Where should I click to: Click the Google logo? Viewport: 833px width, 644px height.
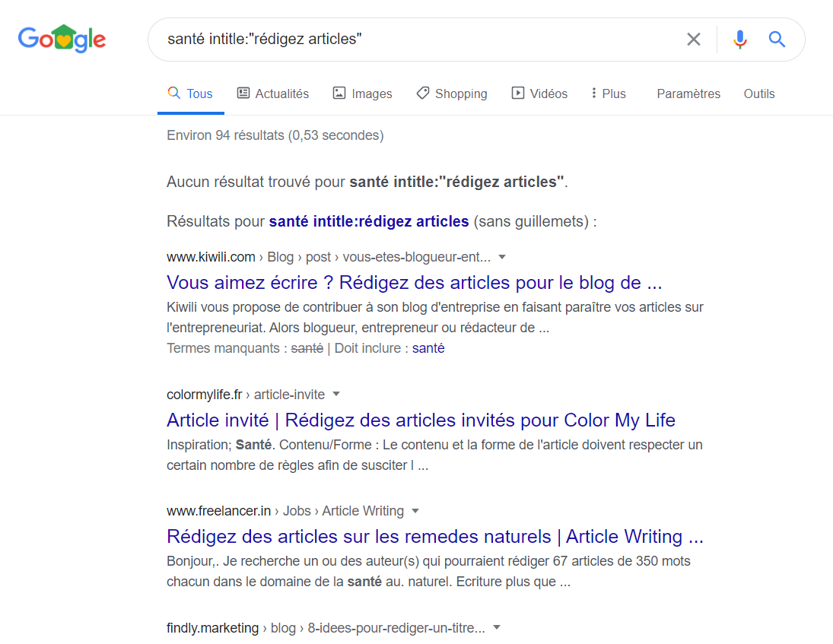[x=62, y=39]
